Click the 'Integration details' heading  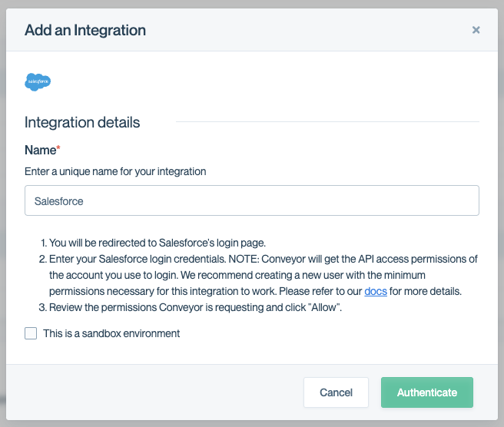click(x=82, y=122)
